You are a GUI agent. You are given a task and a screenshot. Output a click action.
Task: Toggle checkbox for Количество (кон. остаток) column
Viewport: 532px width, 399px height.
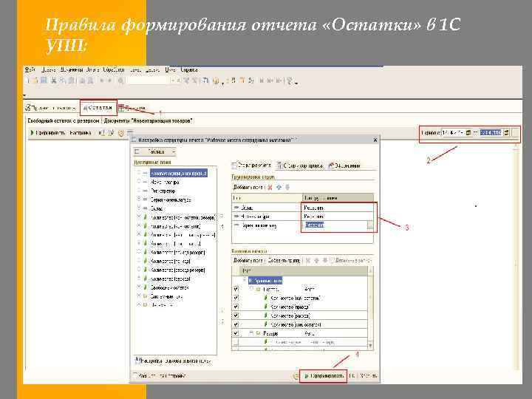(x=236, y=324)
